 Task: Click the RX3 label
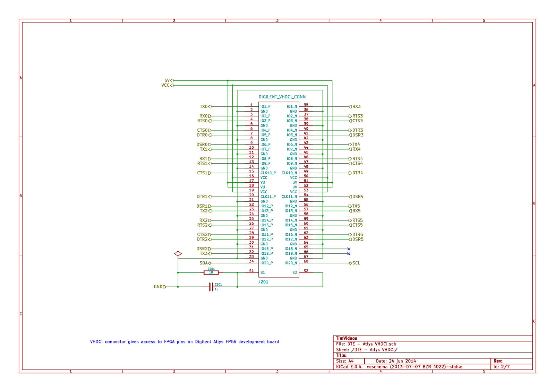tap(355, 106)
